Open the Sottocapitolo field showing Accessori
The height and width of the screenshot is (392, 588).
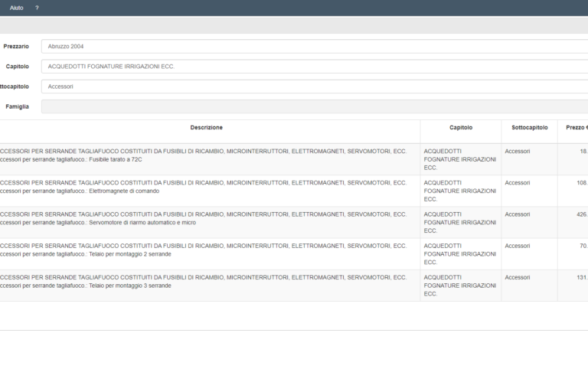coord(314,87)
